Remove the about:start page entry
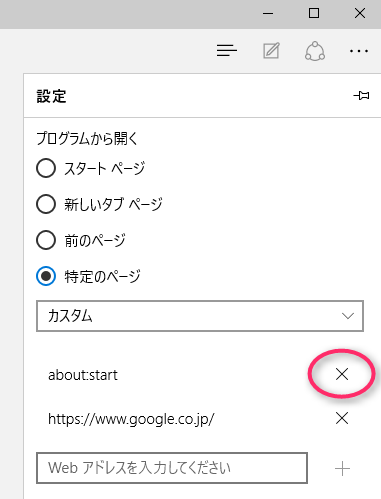Image resolution: width=381 pixels, height=499 pixels. (x=342, y=374)
